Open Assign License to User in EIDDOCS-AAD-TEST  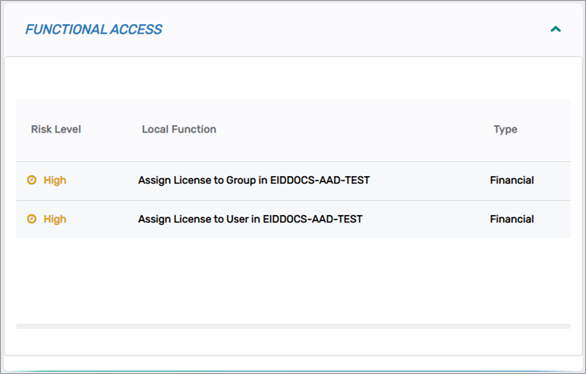pyautogui.click(x=250, y=219)
